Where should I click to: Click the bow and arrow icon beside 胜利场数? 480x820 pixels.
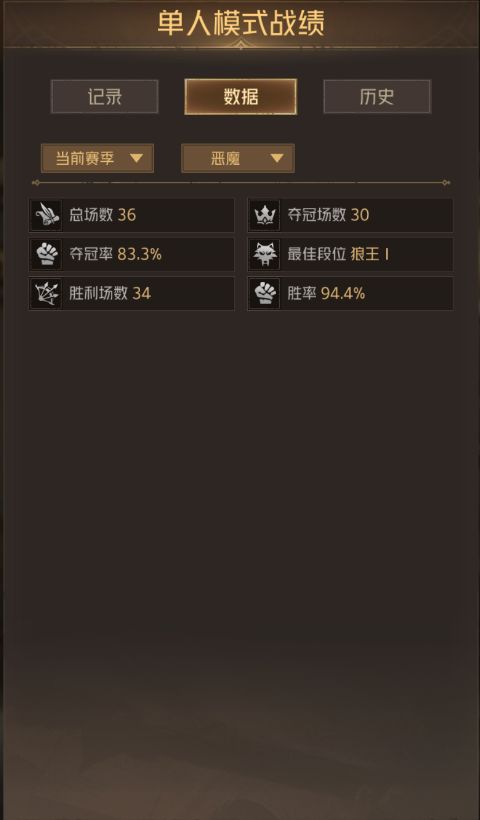(x=46, y=293)
